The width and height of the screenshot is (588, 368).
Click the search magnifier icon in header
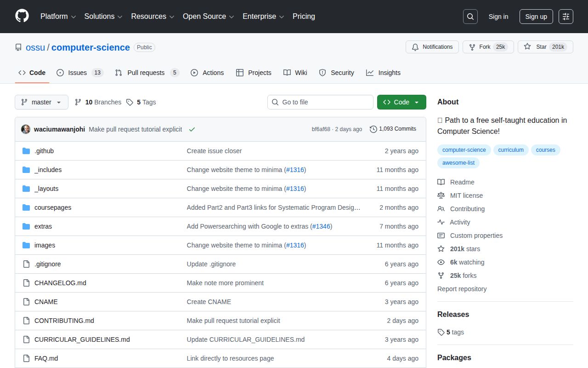coord(470,17)
